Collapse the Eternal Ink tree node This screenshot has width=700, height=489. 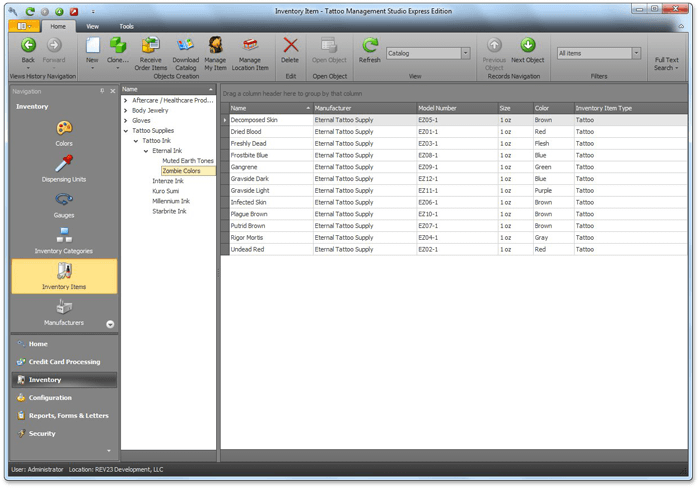[x=145, y=150]
